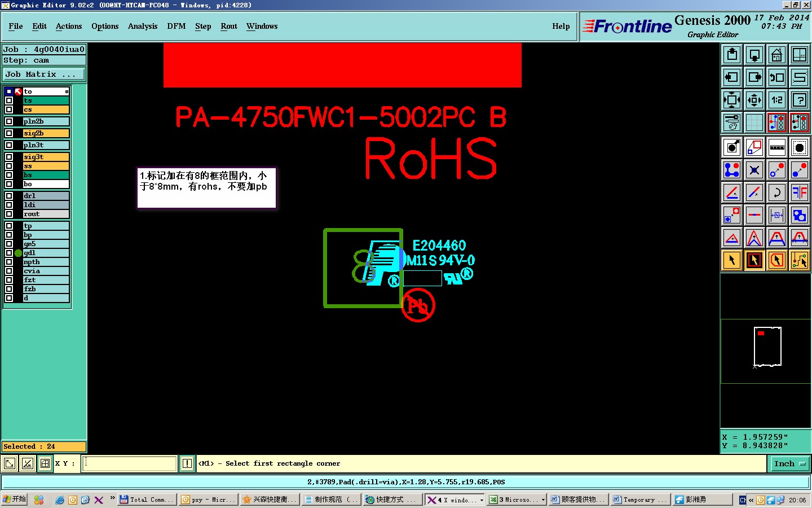Open the Help menu
Viewport: 812px width, 508px height.
(561, 26)
